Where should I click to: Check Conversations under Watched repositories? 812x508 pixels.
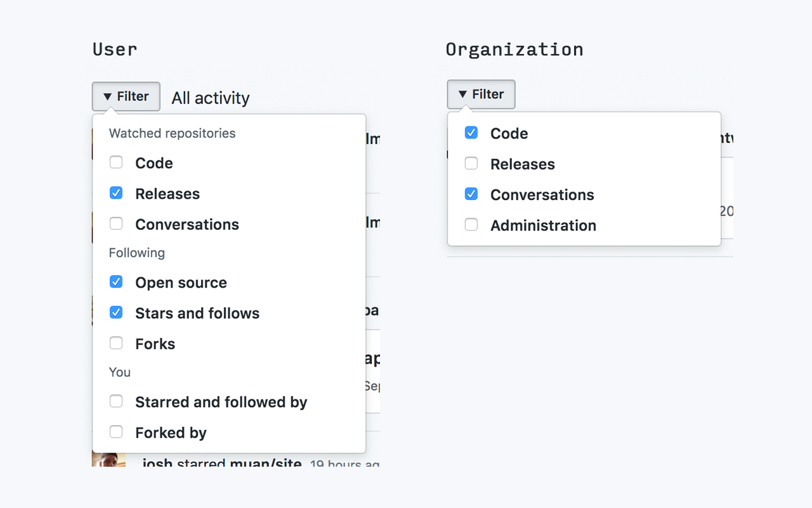[x=116, y=224]
